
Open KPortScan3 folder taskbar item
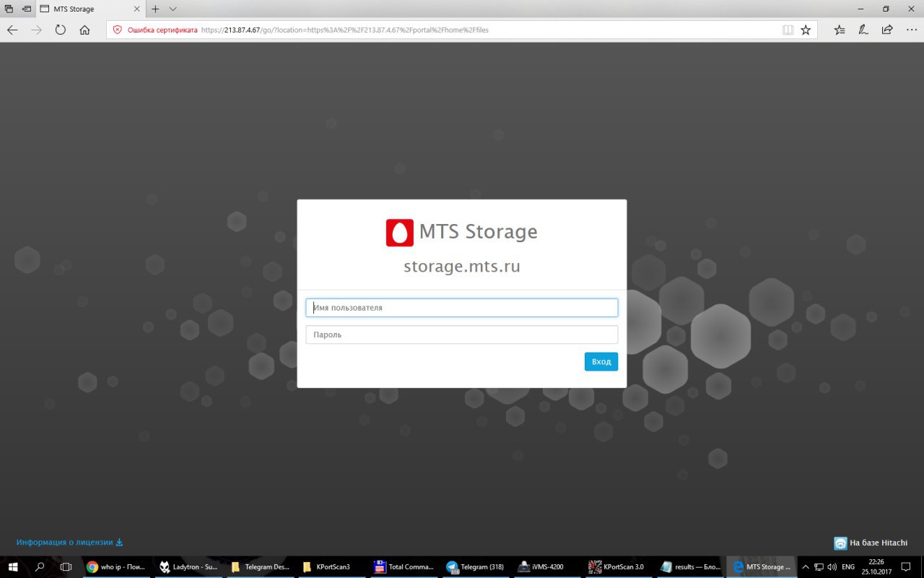(x=332, y=567)
